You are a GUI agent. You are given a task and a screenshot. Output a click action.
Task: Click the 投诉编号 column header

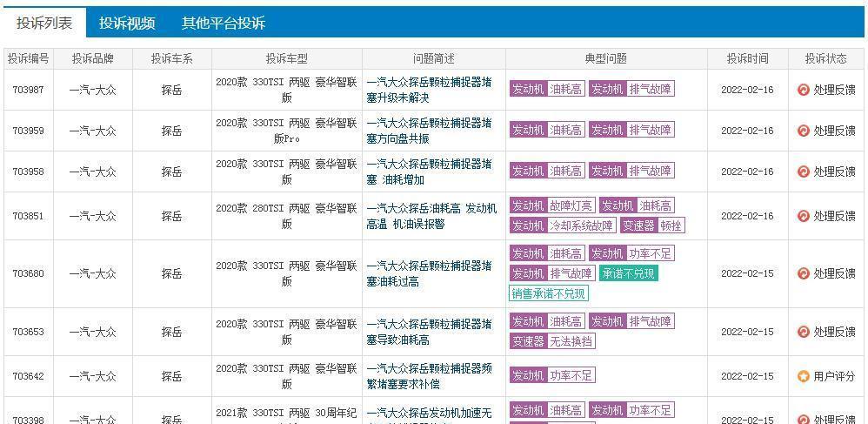click(x=28, y=58)
